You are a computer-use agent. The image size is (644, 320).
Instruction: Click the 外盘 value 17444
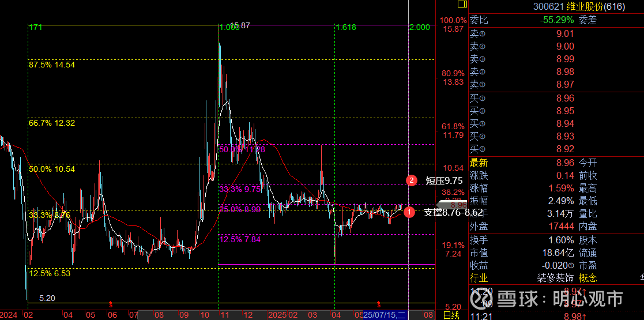pos(560,227)
